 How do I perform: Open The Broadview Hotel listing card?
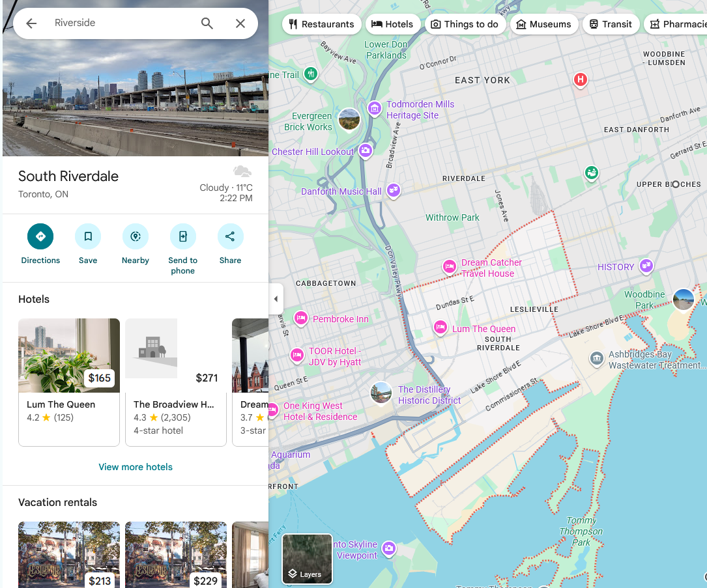(x=175, y=382)
